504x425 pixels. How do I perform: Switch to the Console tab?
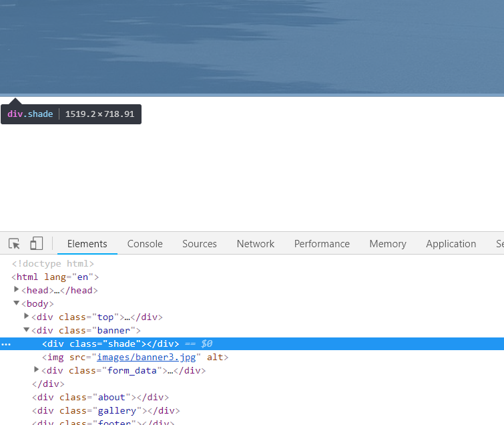tap(145, 244)
